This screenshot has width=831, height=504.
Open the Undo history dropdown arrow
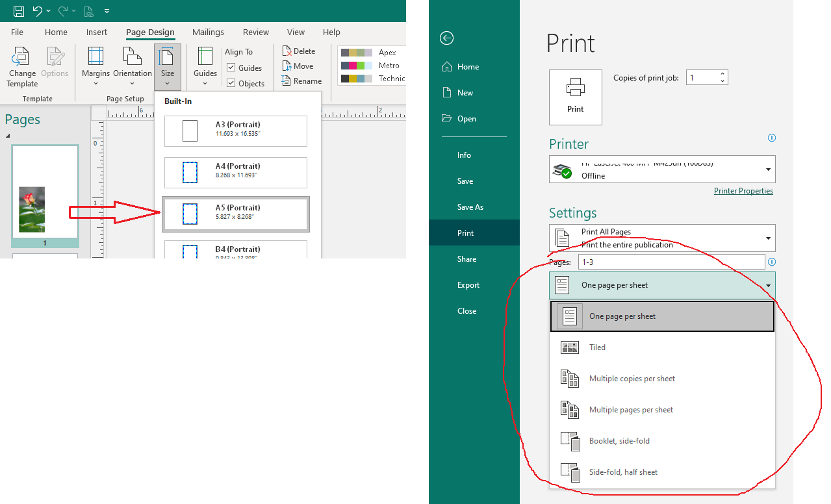pyautogui.click(x=49, y=11)
